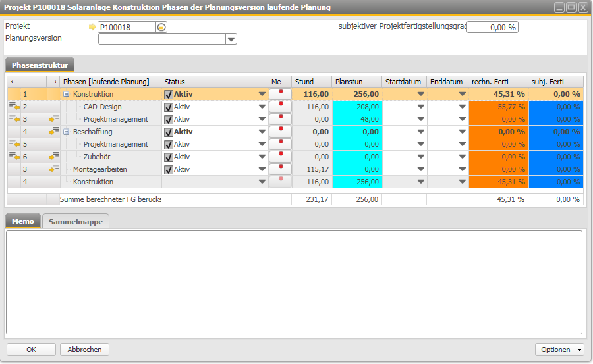This screenshot has height=364, width=593.
Task: Click indent arrow icon on Beschaffung row
Action: [54, 132]
